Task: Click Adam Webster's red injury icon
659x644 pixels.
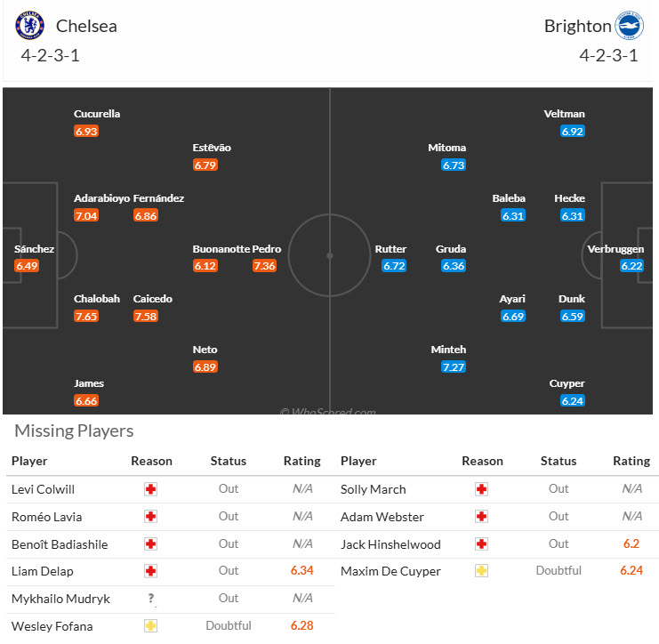Action: click(x=482, y=517)
